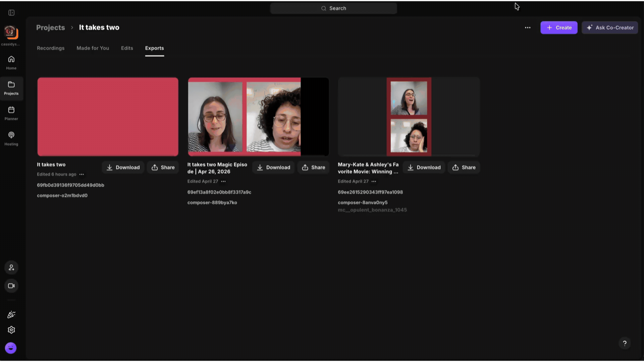This screenshot has width=644, height=362.
Task: Open ellipsis menu for Mary-Kate & Ashley export
Action: click(374, 181)
